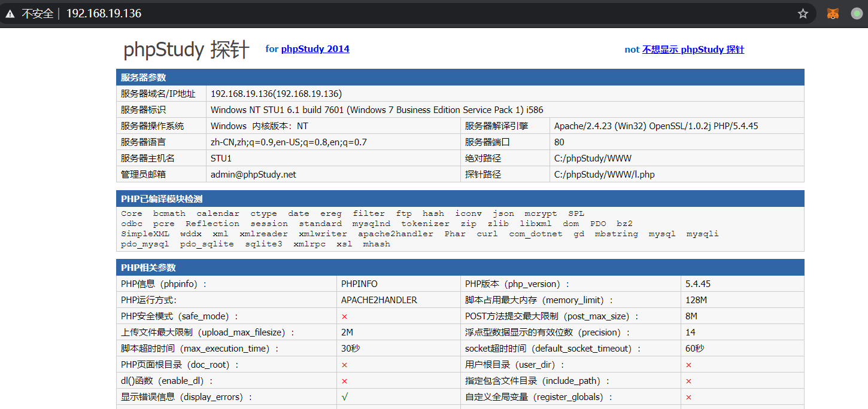Click the memory_limit value 128M
Viewport: 868px width, 409px height.
click(x=696, y=300)
